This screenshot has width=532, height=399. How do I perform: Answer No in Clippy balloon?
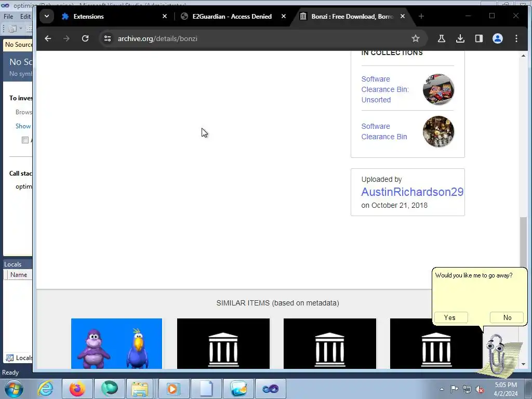tap(507, 317)
